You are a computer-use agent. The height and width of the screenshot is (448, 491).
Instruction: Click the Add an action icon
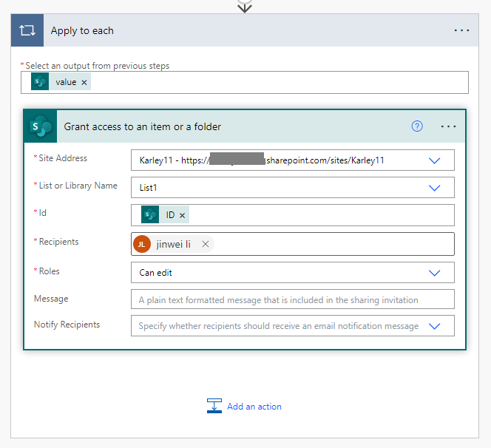pyautogui.click(x=214, y=406)
